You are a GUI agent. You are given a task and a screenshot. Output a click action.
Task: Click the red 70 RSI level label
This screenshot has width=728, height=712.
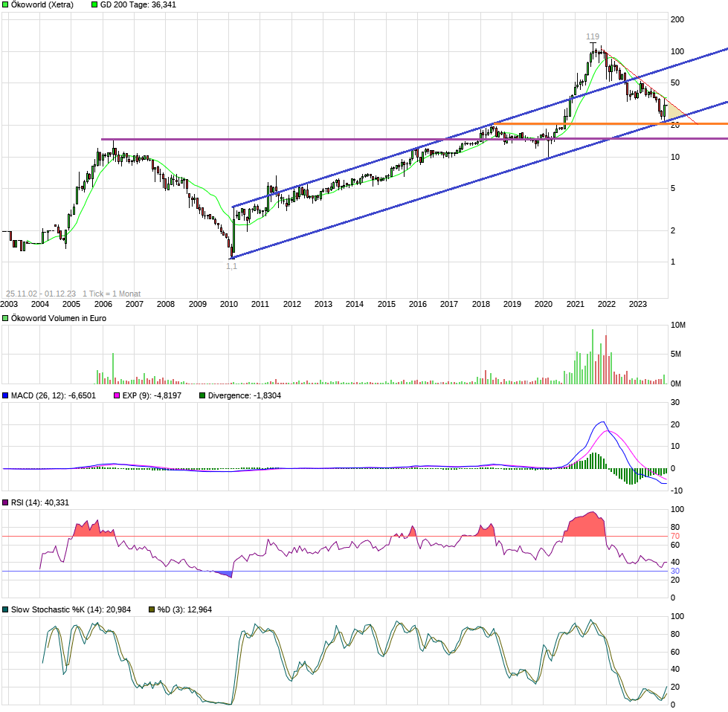675,536
